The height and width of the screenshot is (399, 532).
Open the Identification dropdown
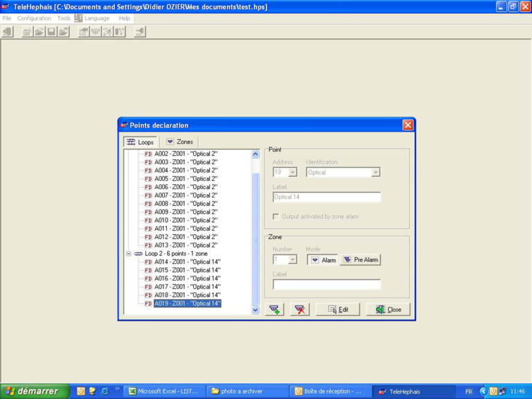[x=375, y=172]
